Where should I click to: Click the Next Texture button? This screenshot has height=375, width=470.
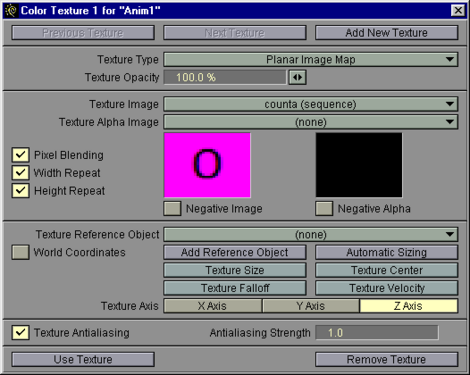click(235, 33)
